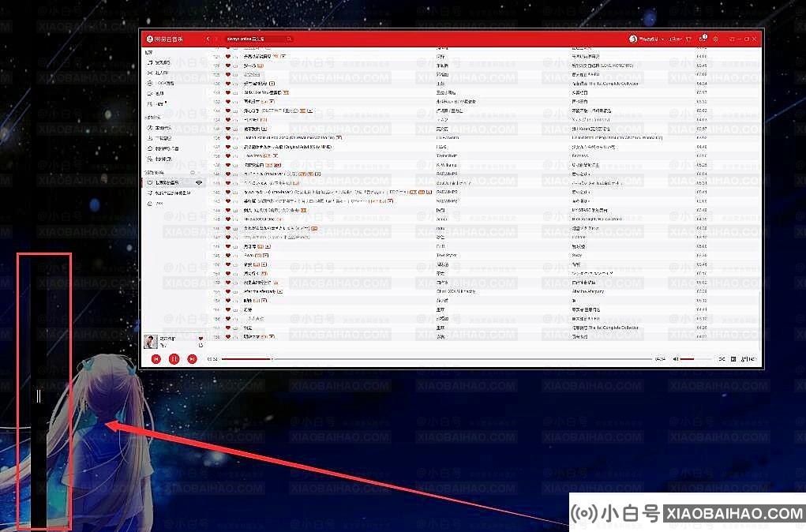The height and width of the screenshot is (532, 806).
Task: Toggle heartbeat mode icon on liked playlist
Action: click(199, 182)
